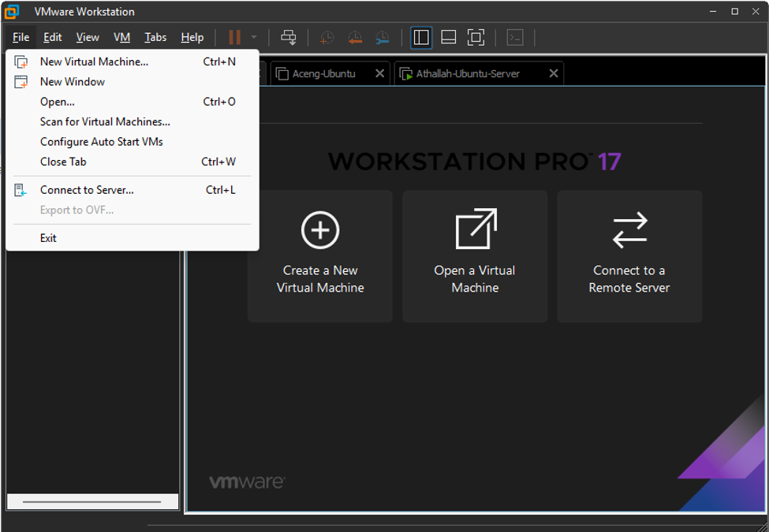Image resolution: width=769 pixels, height=532 pixels.
Task: Click the Send Ctrl+Alt+Del toolbar icon
Action: (x=289, y=37)
